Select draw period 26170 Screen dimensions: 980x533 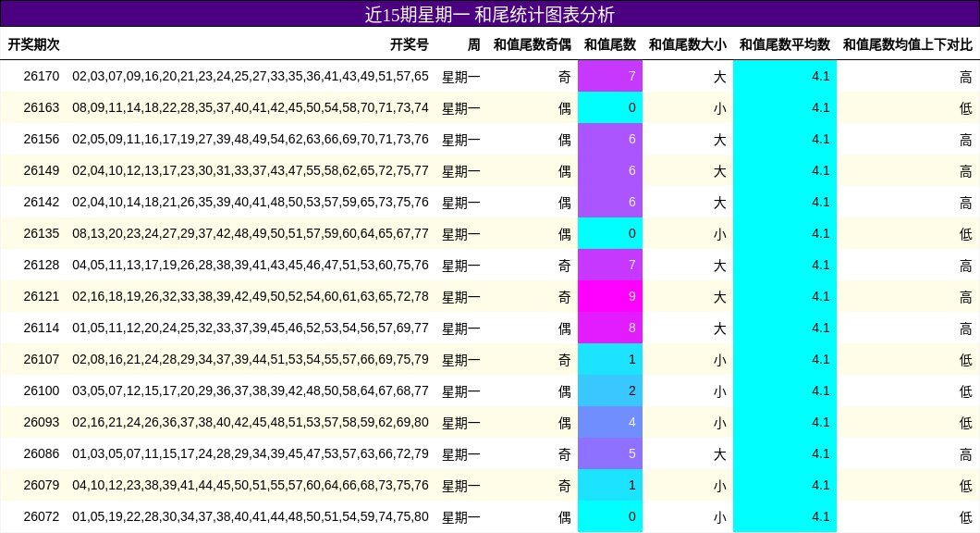click(42, 76)
